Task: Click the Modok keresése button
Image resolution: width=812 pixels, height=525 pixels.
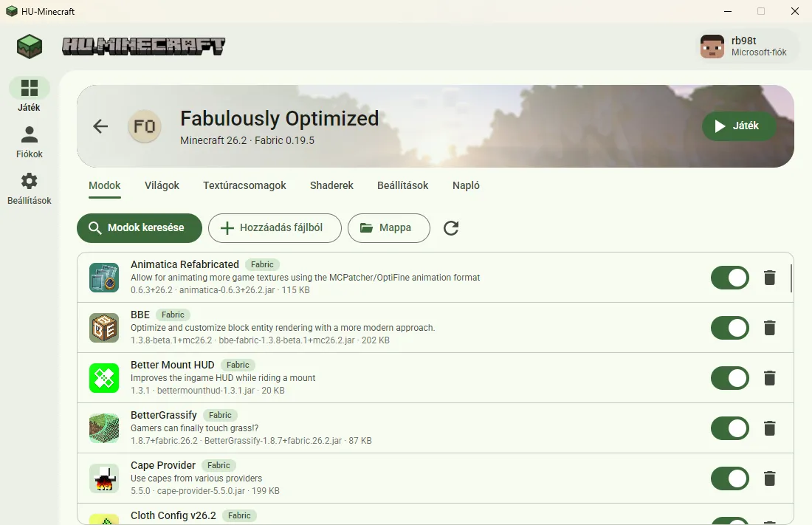Action: (x=140, y=228)
